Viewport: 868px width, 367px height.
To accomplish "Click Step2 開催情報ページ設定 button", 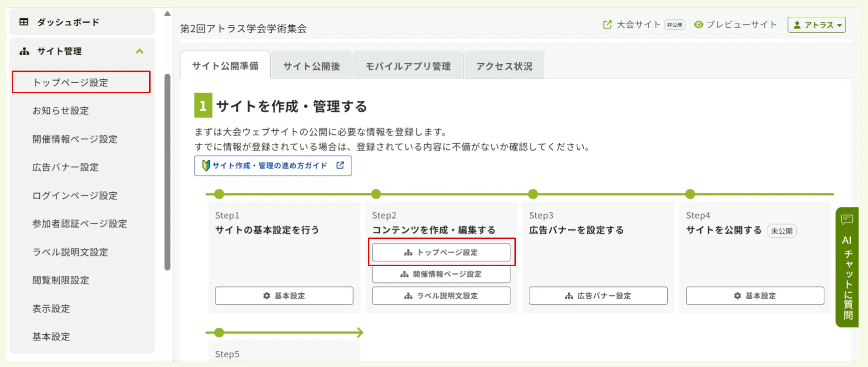I will 441,274.
